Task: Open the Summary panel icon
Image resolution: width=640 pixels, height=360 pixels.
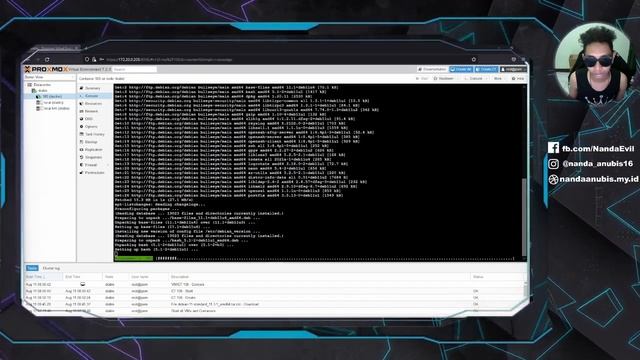Action: point(81,88)
